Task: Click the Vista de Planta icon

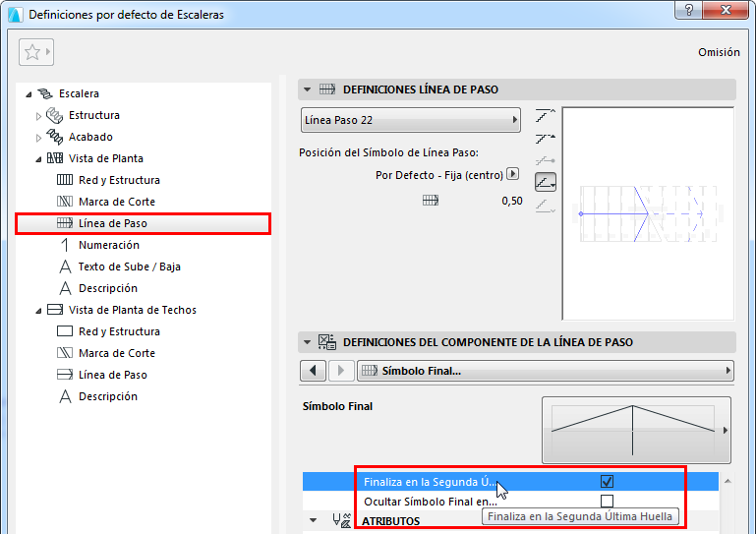Action: pyautogui.click(x=54, y=158)
